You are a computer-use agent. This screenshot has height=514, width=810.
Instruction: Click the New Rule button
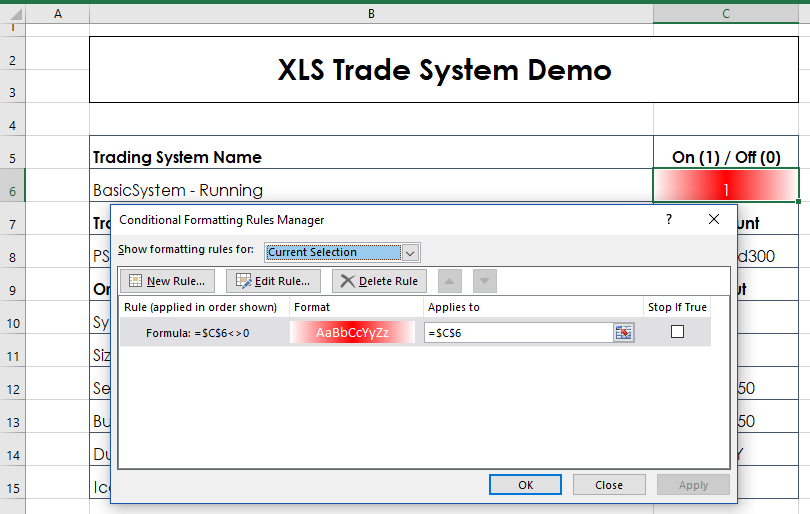168,281
